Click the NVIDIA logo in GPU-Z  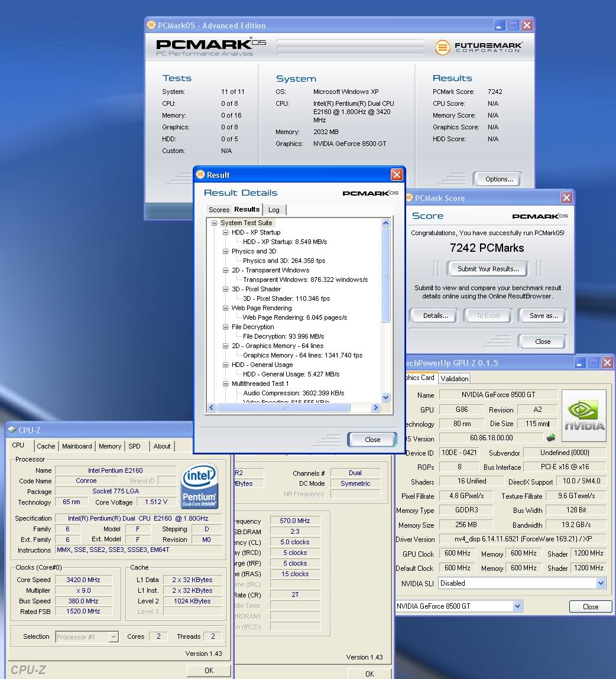click(x=583, y=415)
